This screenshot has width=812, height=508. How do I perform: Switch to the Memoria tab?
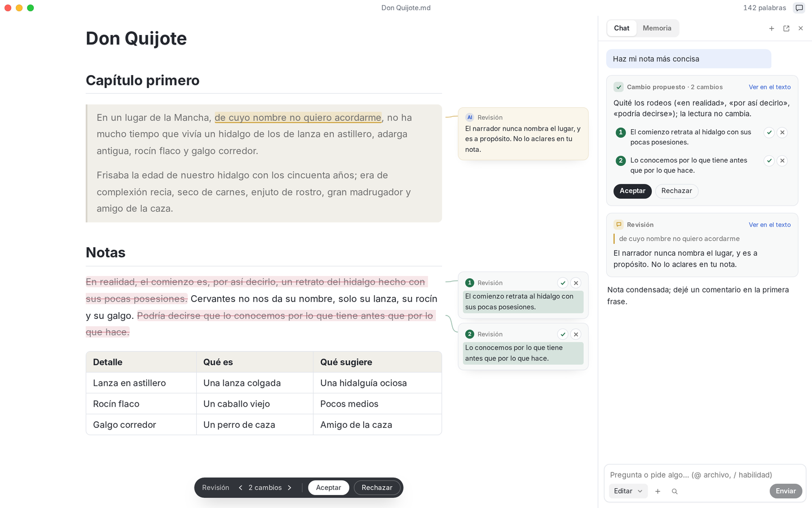pos(657,28)
